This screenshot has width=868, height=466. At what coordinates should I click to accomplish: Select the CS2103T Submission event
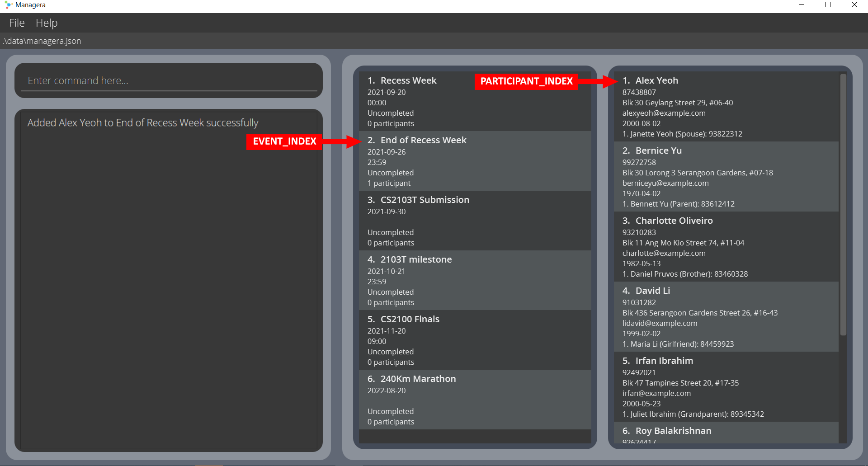point(475,221)
